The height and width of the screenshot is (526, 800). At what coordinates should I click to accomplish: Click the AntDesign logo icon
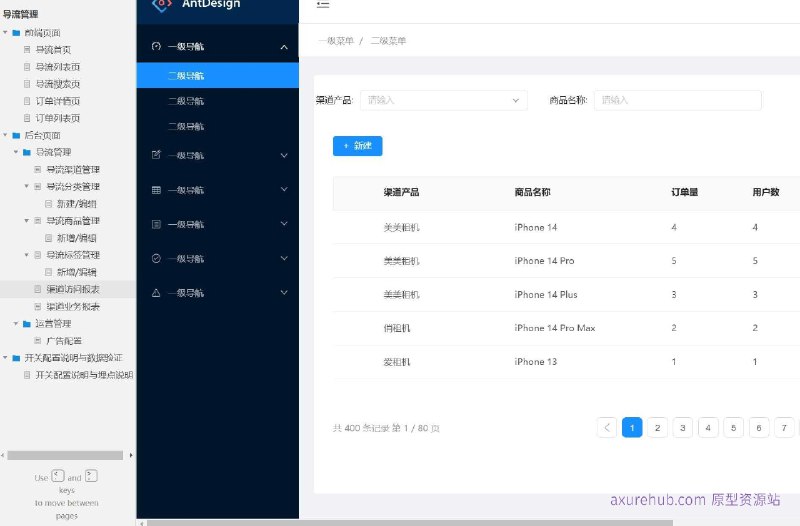pyautogui.click(x=162, y=5)
